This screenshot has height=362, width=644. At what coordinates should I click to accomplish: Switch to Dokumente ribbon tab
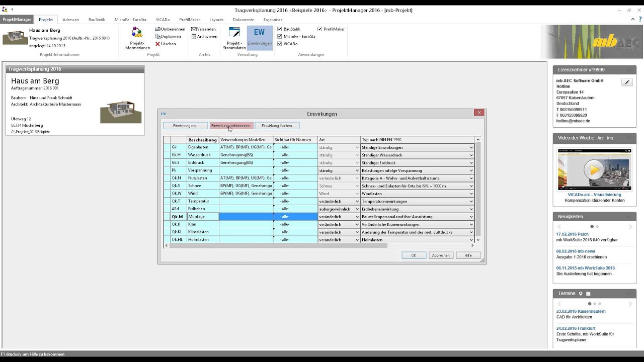244,20
